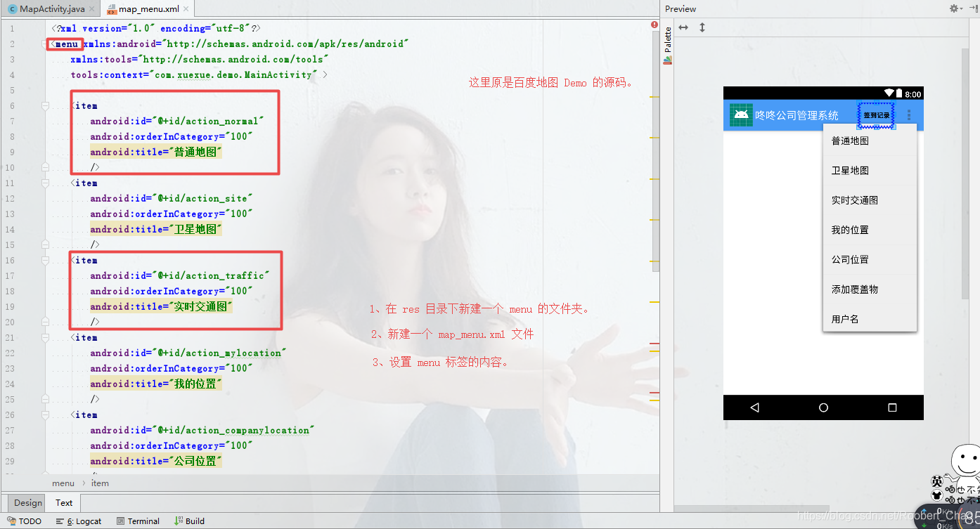Viewport: 980px width, 529px height.
Task: Click "menu" in the editor breadcrumb bar
Action: [63, 483]
